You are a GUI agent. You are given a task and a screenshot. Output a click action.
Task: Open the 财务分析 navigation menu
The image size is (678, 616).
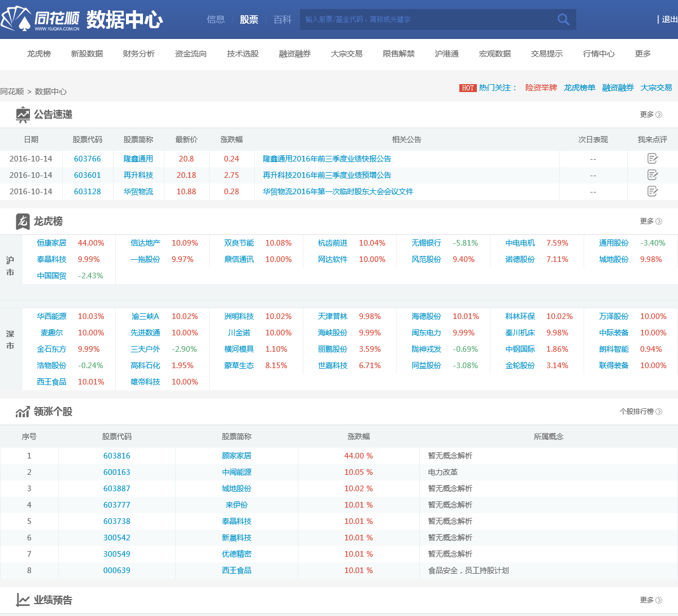pos(139,54)
